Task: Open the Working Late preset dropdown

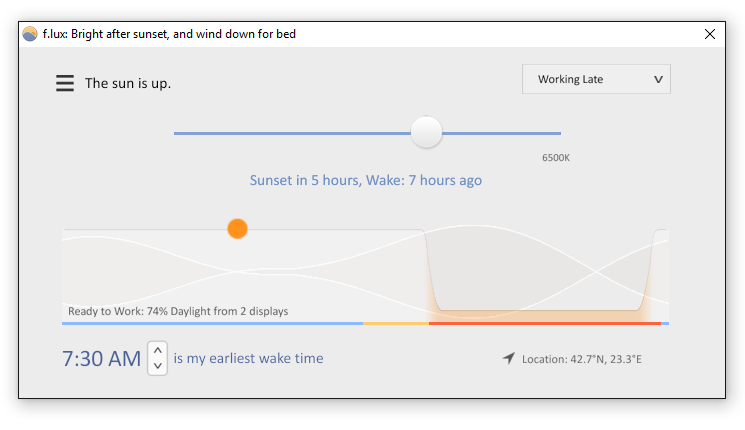Action: 596,79
